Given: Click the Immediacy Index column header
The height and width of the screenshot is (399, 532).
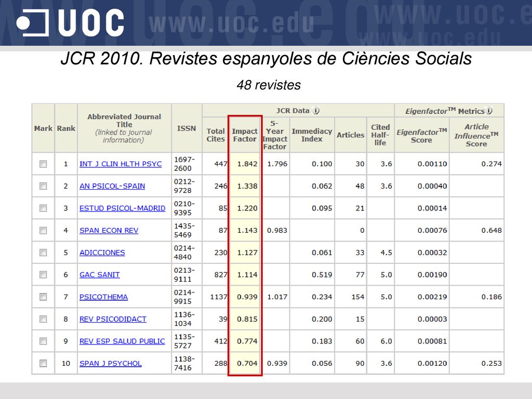Looking at the screenshot, I should click(312, 135).
